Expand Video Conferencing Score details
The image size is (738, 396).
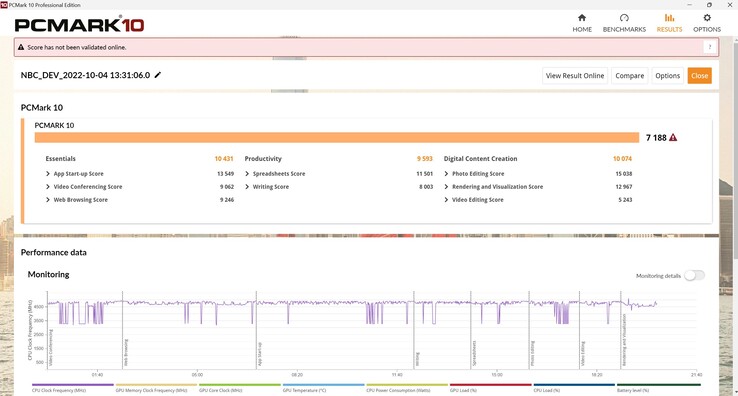pos(48,187)
